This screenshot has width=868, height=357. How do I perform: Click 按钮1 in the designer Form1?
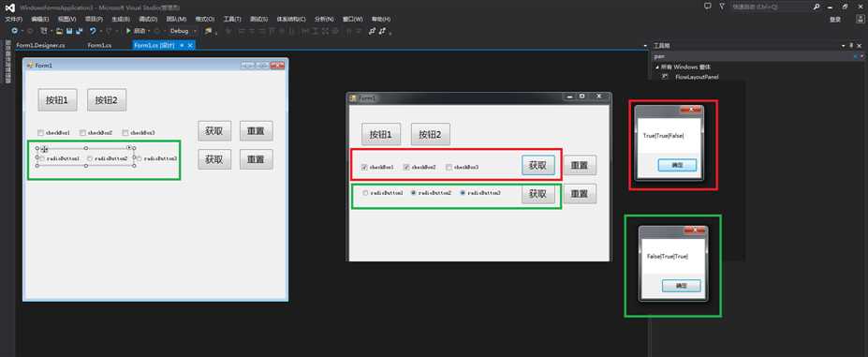click(x=57, y=99)
